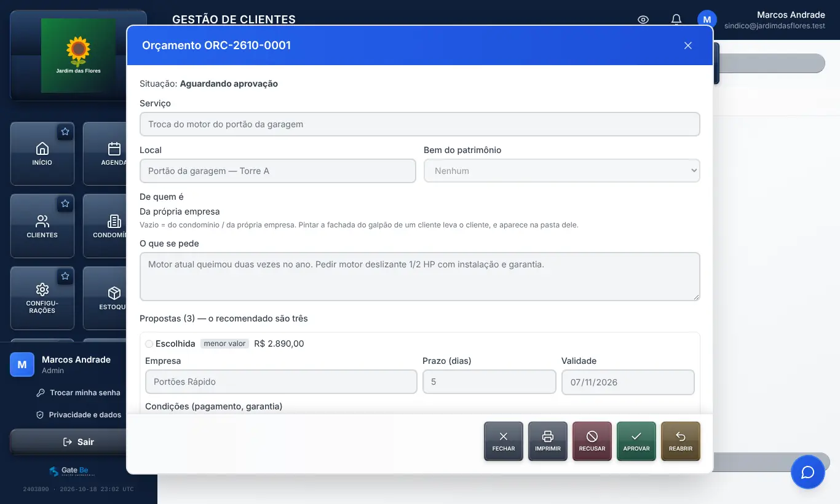Screen dimensions: 840x504
Task: Click the Serviço input field
Action: pyautogui.click(x=420, y=124)
